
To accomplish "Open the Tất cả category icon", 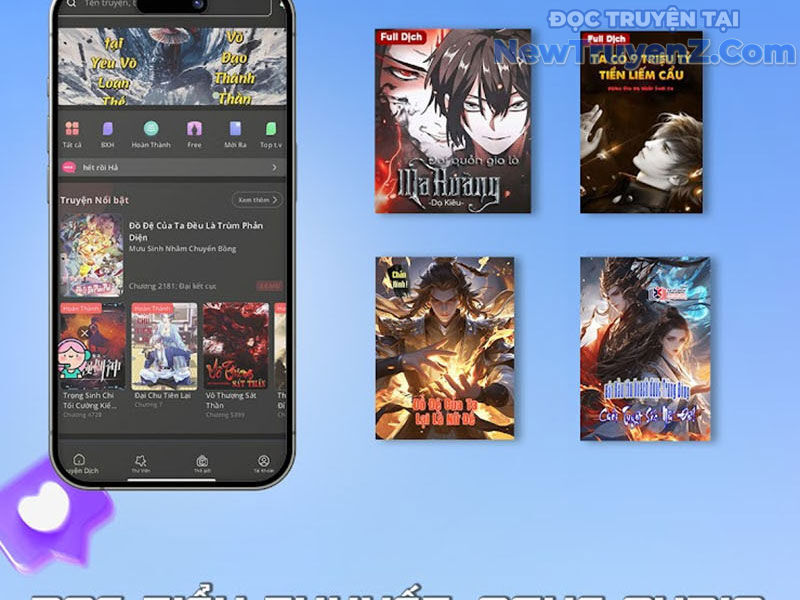I will 72,129.
